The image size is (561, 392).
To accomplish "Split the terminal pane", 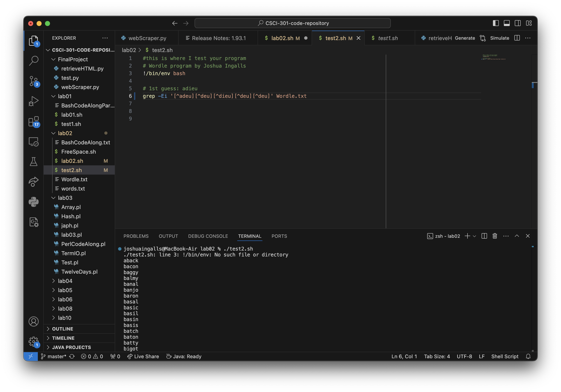I will coord(484,236).
